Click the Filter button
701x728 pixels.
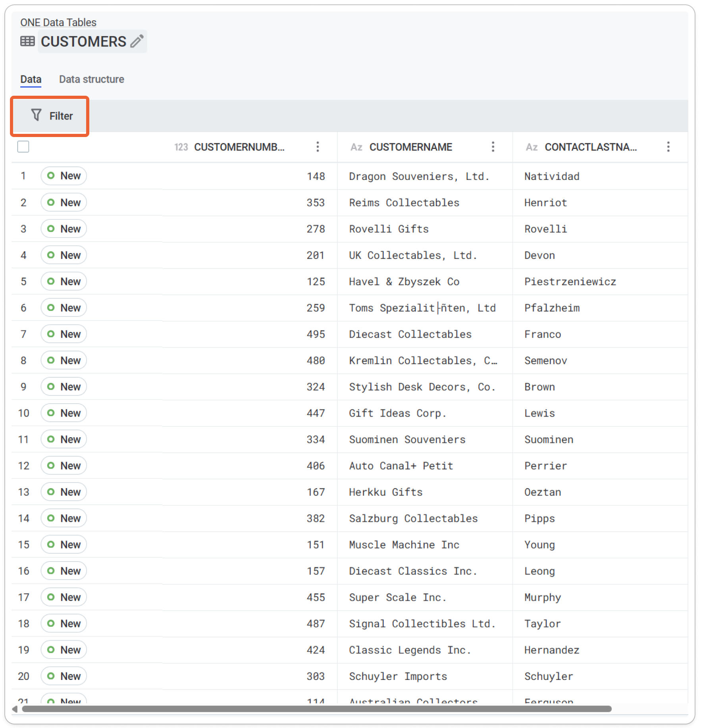pyautogui.click(x=50, y=116)
